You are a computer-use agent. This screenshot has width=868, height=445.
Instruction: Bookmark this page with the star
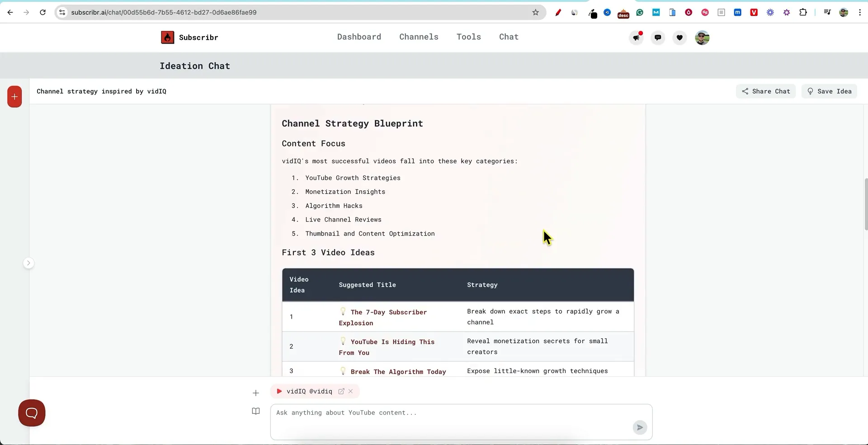(x=536, y=12)
